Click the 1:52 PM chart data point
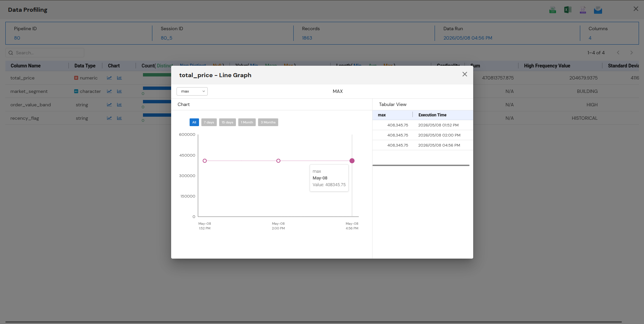Screen dimensions: 644x324 click(x=205, y=161)
